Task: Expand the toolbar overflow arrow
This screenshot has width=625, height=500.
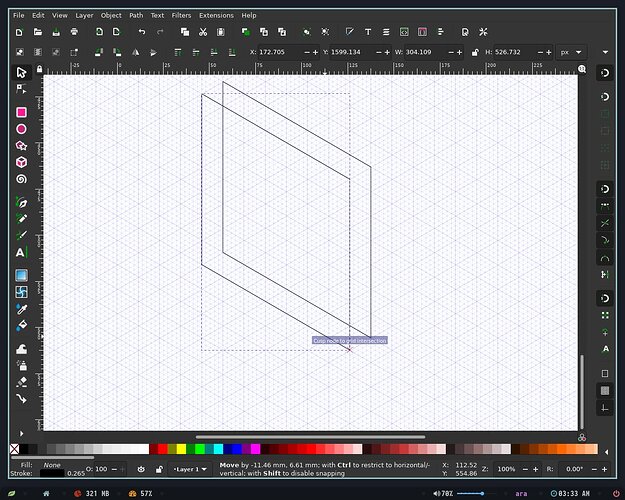Action: coord(605,52)
